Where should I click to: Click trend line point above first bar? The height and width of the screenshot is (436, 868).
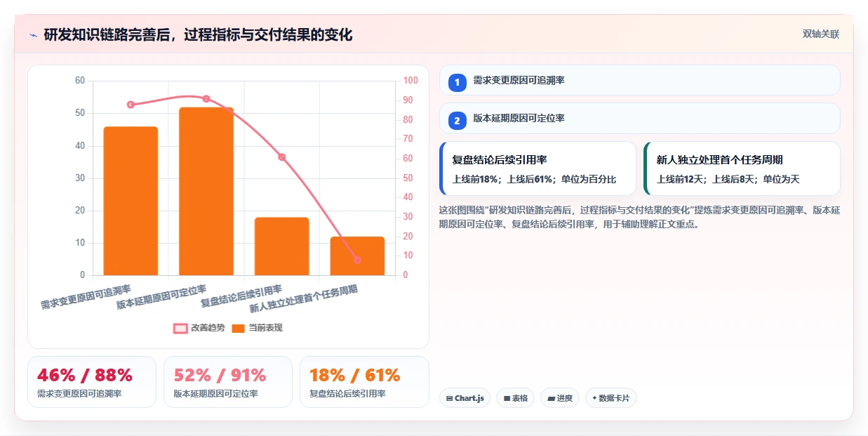(x=131, y=105)
